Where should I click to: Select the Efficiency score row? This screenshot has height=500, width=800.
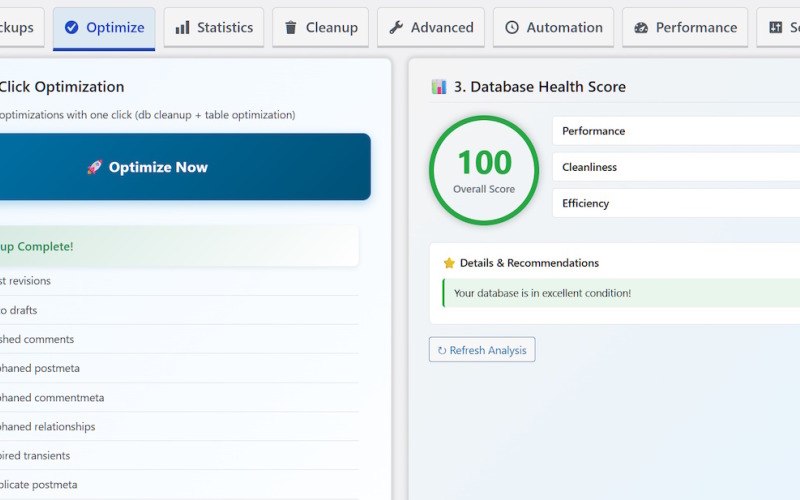[676, 203]
